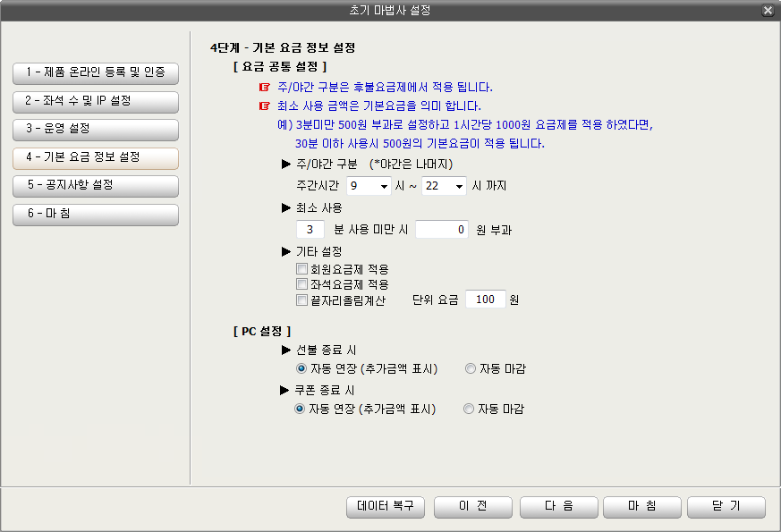Select 자동 마감 under 선불 종료 시
This screenshot has height=532, width=781.
[x=471, y=368]
